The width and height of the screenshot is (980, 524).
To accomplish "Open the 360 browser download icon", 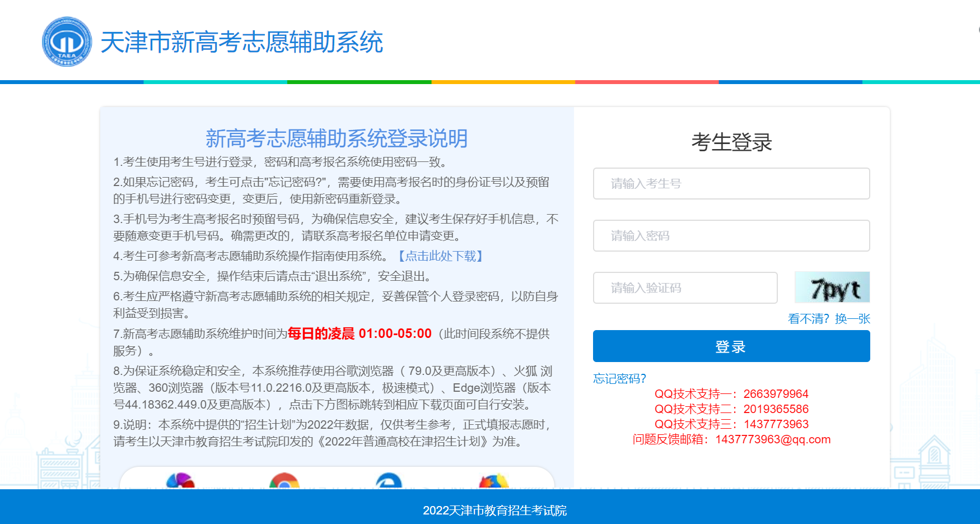I will (180, 481).
